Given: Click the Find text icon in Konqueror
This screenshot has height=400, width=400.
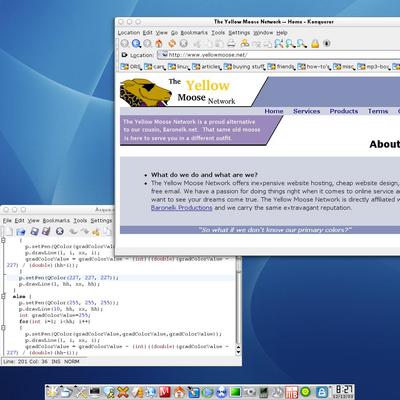Looking at the screenshot, I should coord(245,43).
